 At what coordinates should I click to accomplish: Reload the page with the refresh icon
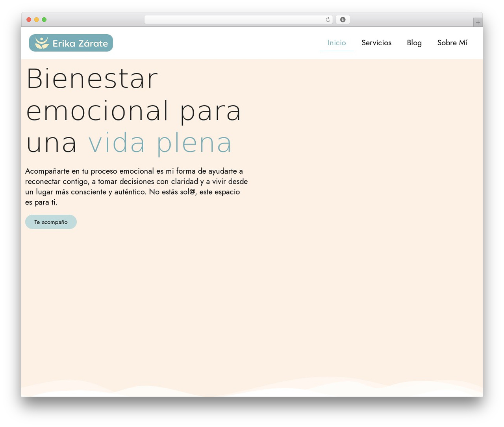click(x=328, y=20)
